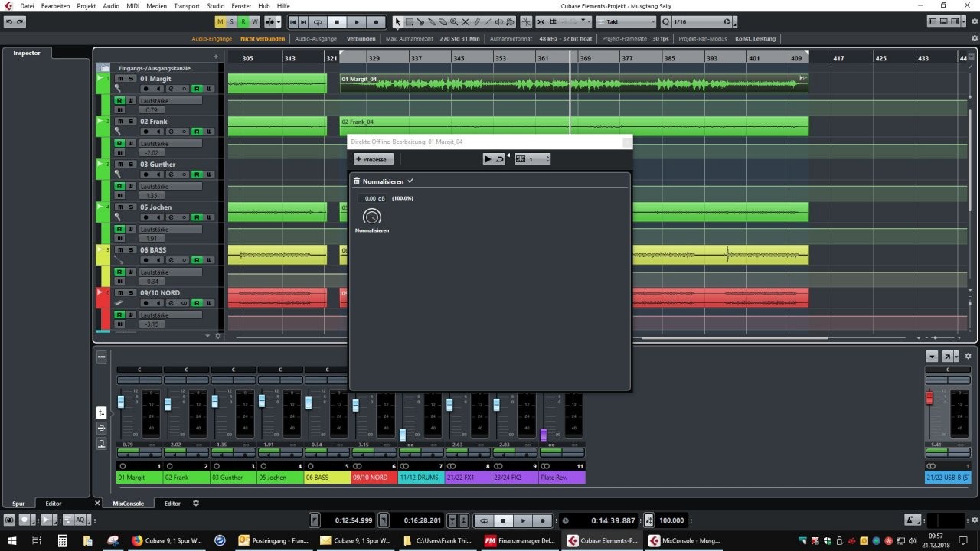Go to previous marker in top toolbar
980x551 pixels.
[x=293, y=22]
